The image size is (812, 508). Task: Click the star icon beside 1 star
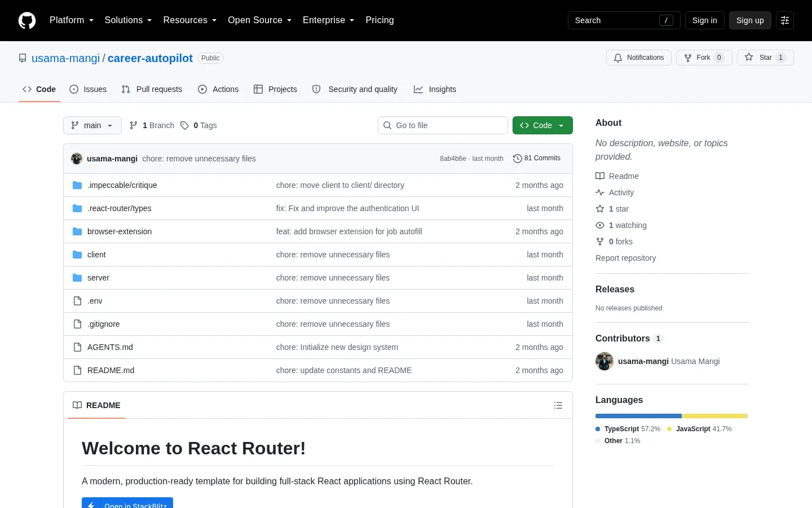click(600, 209)
